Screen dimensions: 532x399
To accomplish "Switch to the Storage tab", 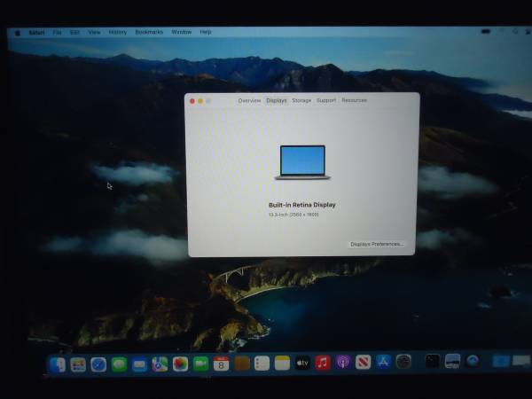I will coord(301,101).
